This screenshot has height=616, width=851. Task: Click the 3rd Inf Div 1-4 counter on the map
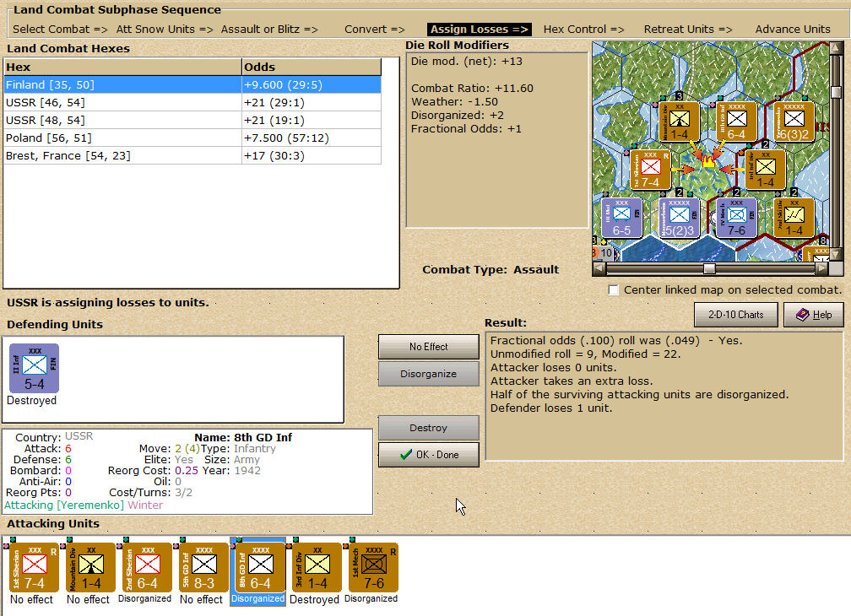coord(765,169)
